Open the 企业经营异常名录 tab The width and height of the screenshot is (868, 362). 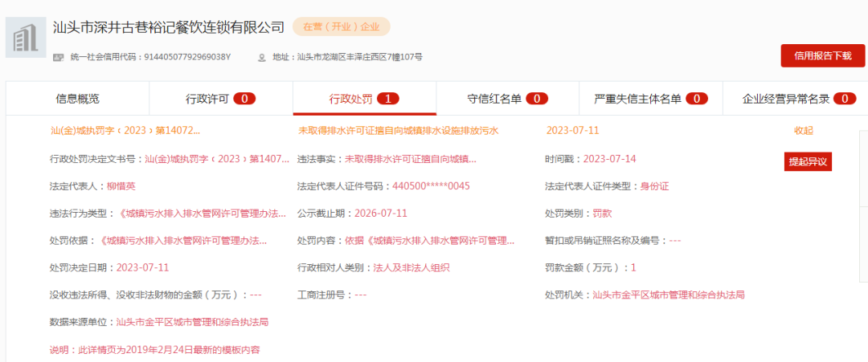click(796, 99)
